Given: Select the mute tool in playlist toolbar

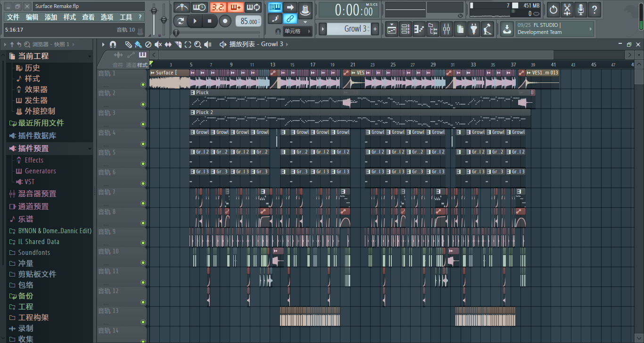Looking at the screenshot, I should tap(158, 44).
